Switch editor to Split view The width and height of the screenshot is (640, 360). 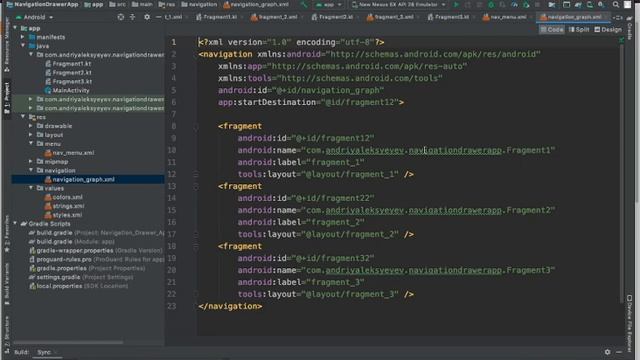point(579,29)
